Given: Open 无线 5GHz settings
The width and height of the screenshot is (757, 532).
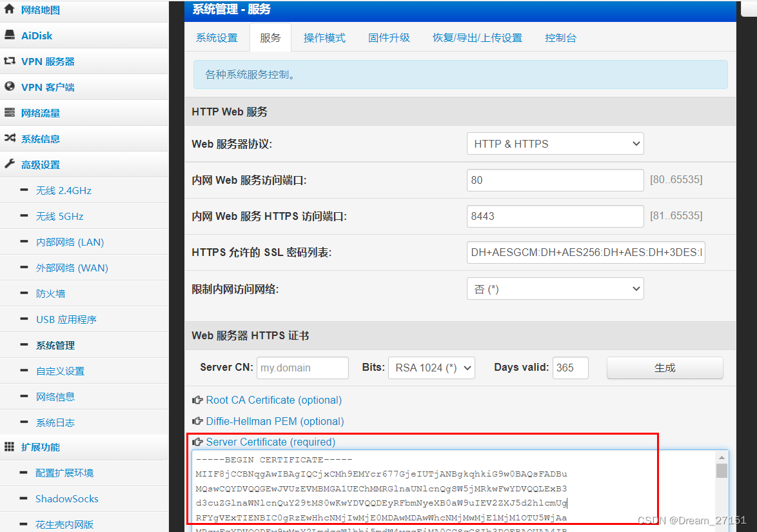Looking at the screenshot, I should click(60, 216).
